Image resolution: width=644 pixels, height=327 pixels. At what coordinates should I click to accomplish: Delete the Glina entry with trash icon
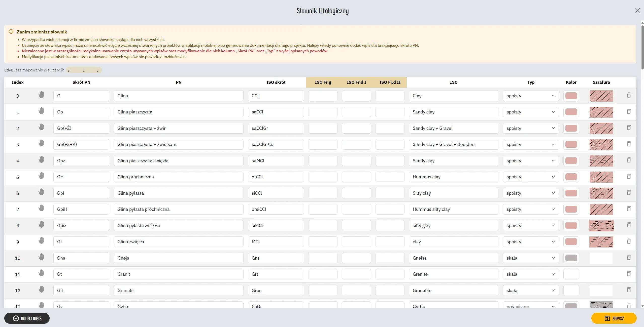point(629,95)
